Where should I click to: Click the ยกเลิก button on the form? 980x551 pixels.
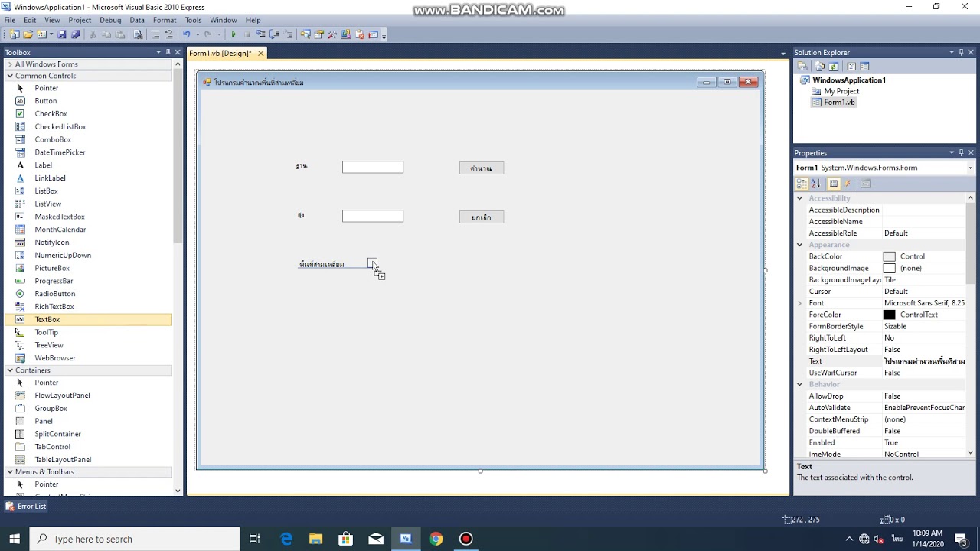point(482,217)
